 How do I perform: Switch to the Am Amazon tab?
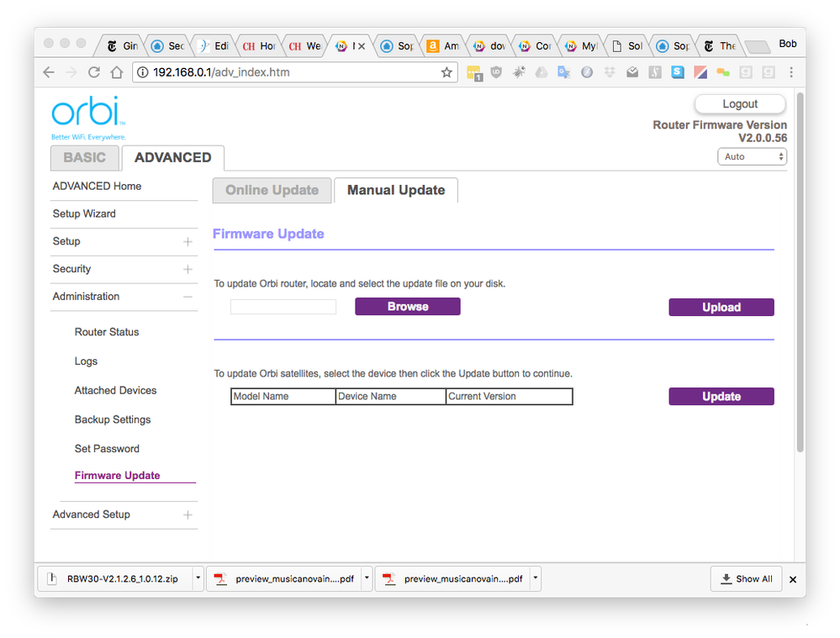pos(443,46)
